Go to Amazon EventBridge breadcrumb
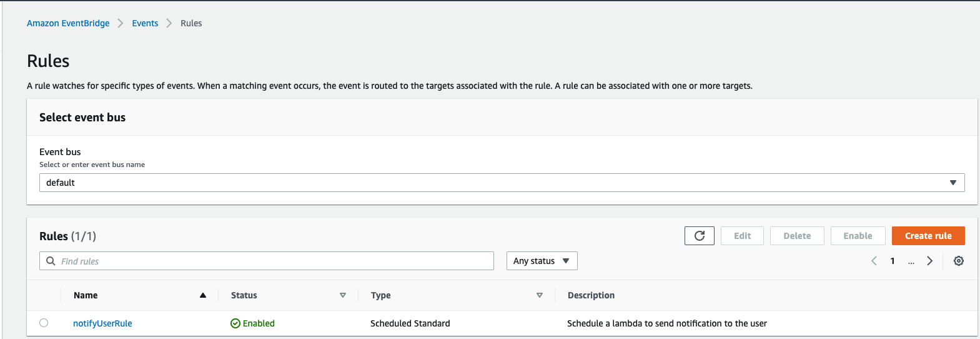The image size is (980, 339). [x=68, y=23]
